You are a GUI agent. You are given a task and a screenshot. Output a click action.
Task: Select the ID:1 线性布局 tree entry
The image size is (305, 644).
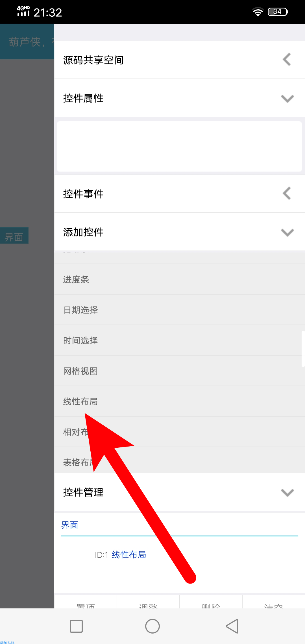[x=121, y=555]
